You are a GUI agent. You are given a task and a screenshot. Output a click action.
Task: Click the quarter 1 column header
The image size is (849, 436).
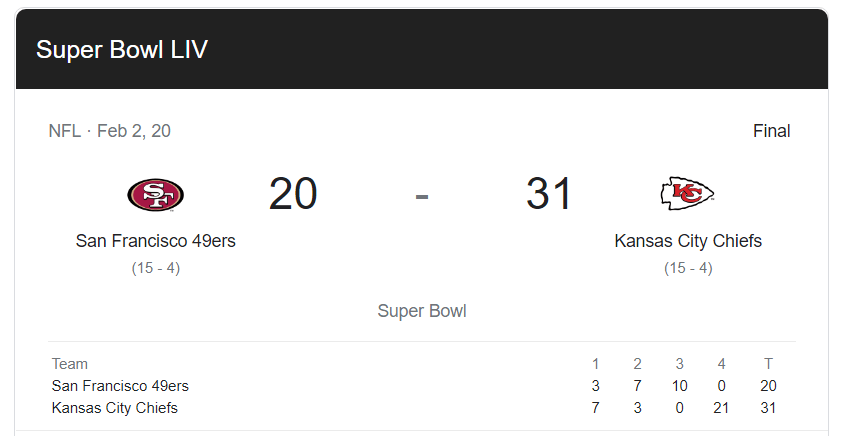(596, 364)
